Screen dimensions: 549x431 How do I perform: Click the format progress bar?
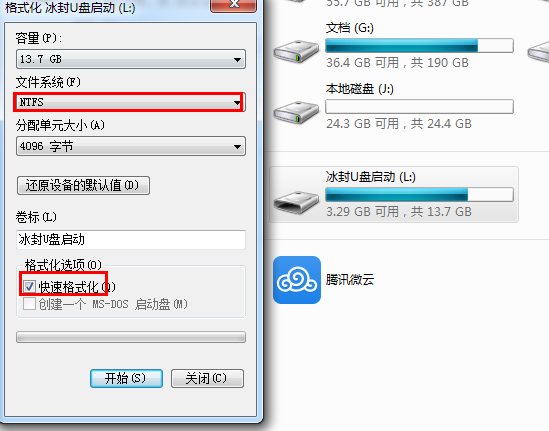pyautogui.click(x=131, y=337)
